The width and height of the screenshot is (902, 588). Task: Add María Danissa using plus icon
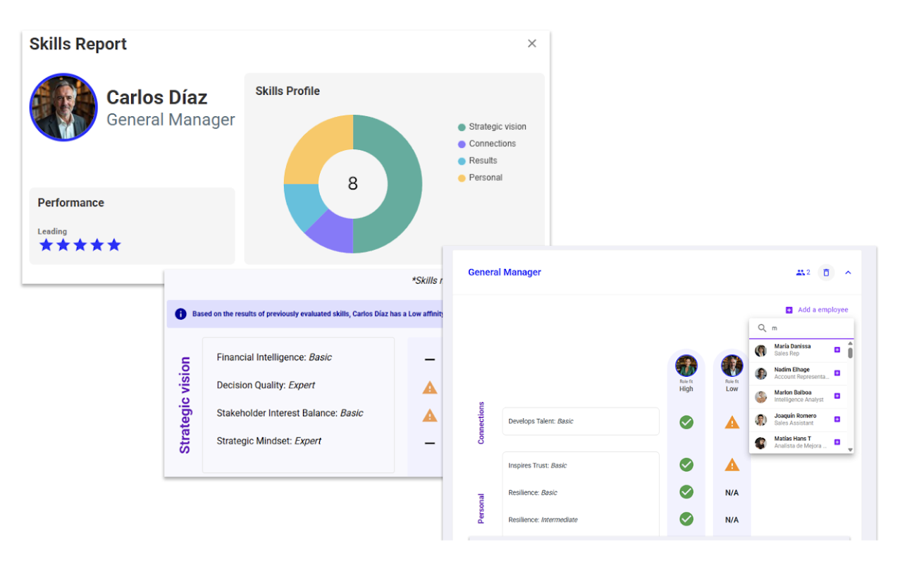point(837,350)
